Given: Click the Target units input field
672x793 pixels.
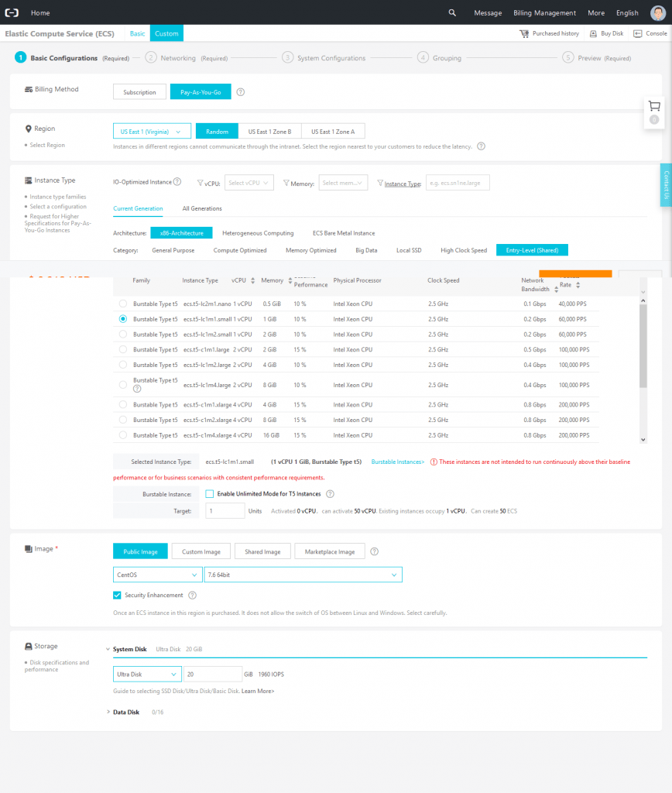Looking at the screenshot, I should [x=225, y=510].
